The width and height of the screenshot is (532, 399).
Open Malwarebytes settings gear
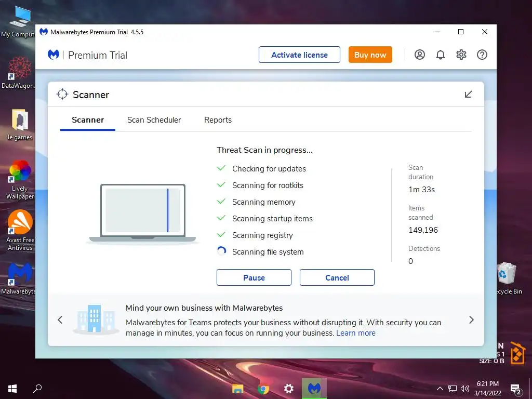tap(461, 55)
